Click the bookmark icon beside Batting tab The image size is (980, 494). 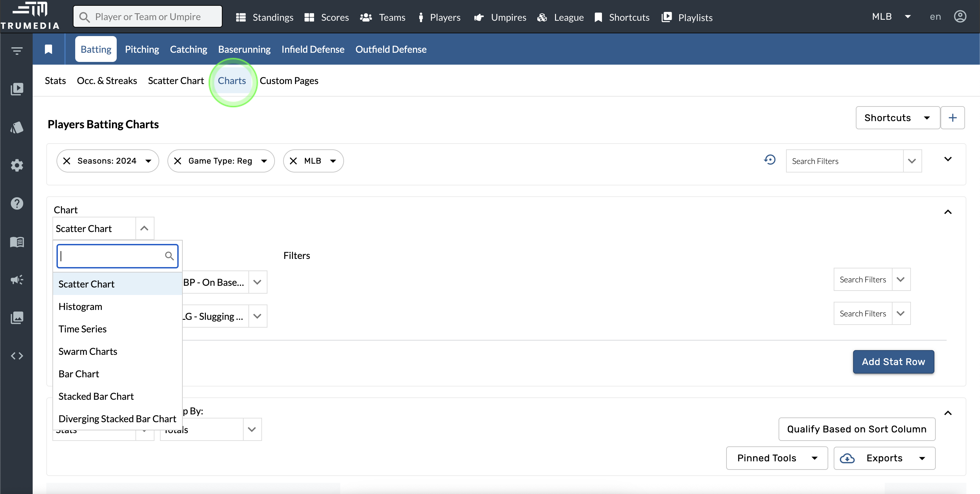pyautogui.click(x=48, y=49)
